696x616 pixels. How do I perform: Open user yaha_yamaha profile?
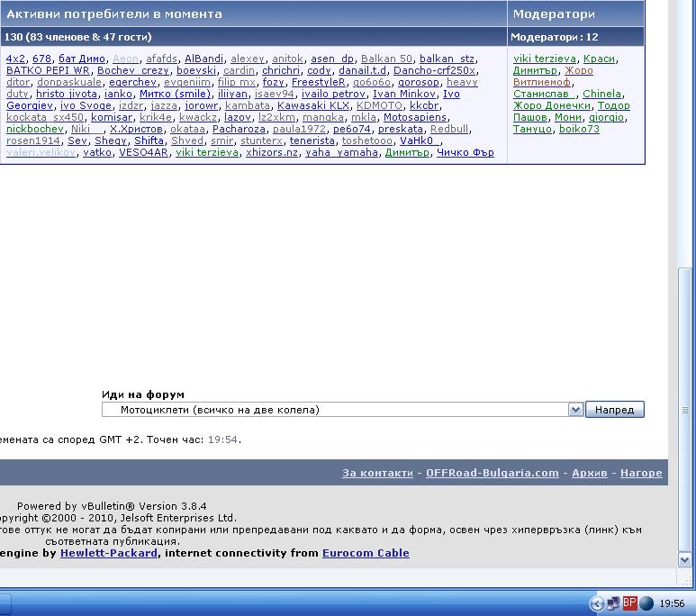point(342,152)
